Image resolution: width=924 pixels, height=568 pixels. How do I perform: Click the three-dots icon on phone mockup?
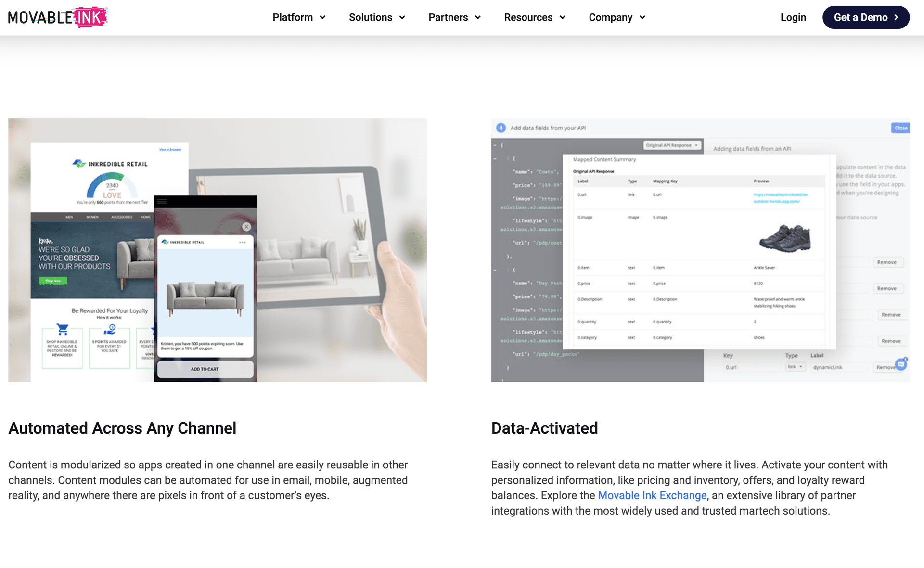[x=242, y=242]
